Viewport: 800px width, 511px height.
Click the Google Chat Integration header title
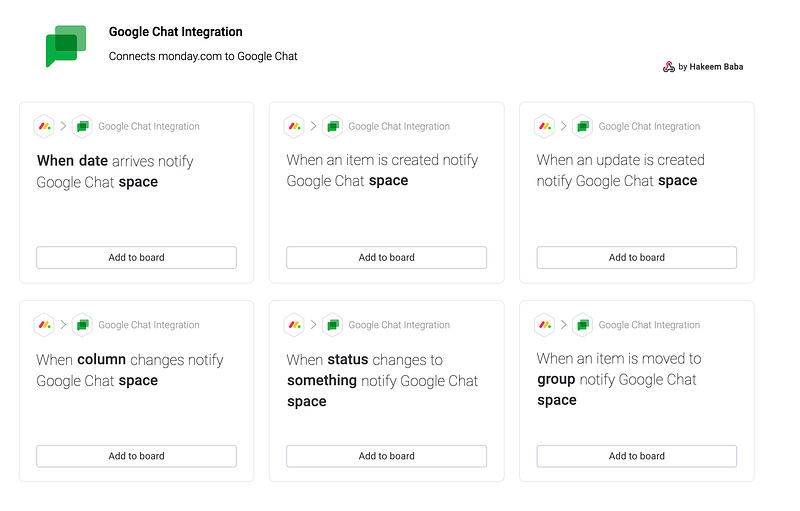point(176,32)
